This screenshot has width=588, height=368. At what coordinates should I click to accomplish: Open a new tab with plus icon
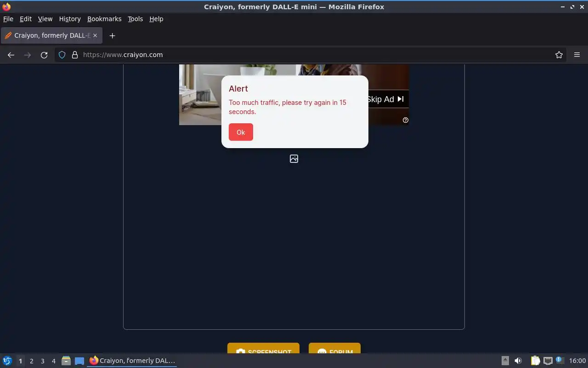[112, 35]
